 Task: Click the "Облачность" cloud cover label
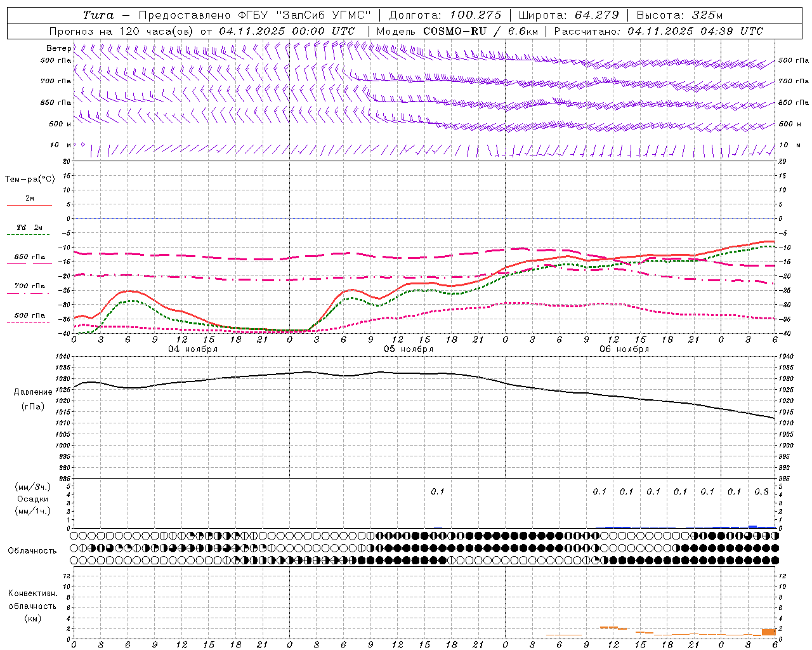32,551
